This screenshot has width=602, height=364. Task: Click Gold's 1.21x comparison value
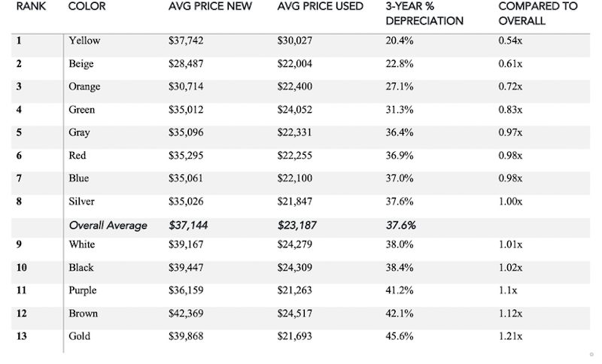tap(510, 336)
